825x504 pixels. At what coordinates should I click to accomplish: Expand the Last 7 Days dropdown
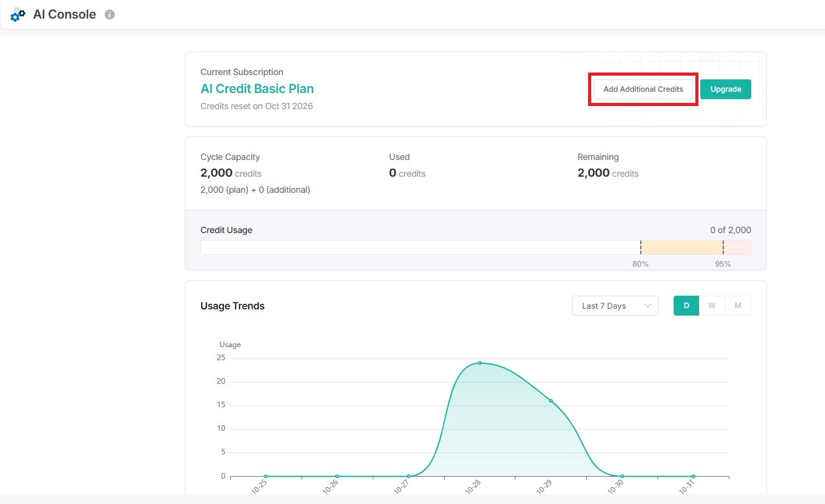[615, 306]
